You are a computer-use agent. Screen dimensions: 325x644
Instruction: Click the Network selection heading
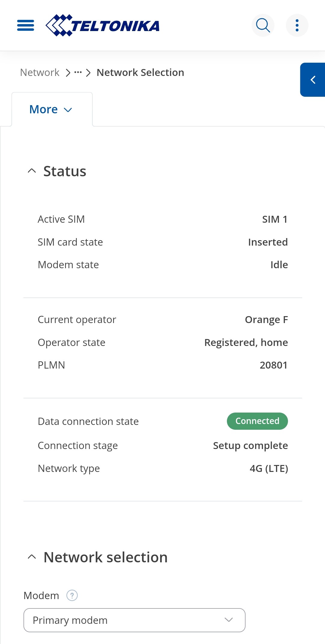click(x=106, y=557)
